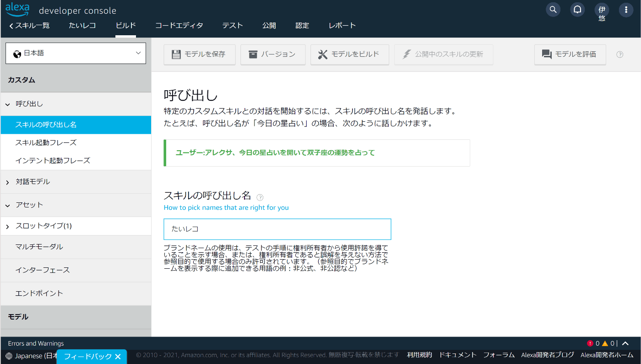
Task: Select インテント起動フレーズ in sidebar
Action: 76,161
